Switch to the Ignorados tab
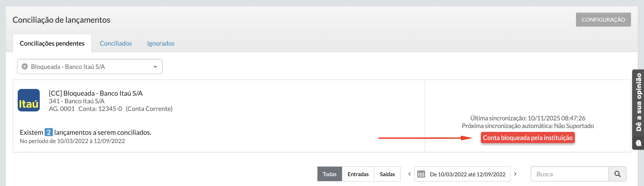644x186 pixels. click(160, 43)
